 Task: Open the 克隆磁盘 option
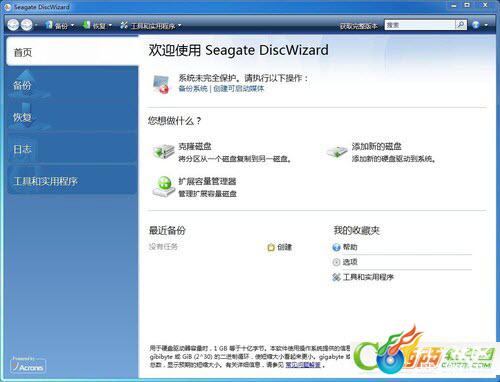pos(195,146)
